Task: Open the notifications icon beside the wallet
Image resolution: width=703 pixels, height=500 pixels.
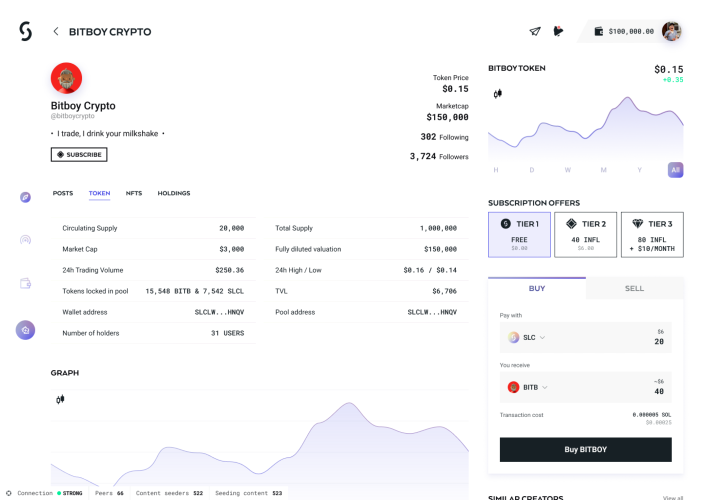Action: (x=558, y=31)
